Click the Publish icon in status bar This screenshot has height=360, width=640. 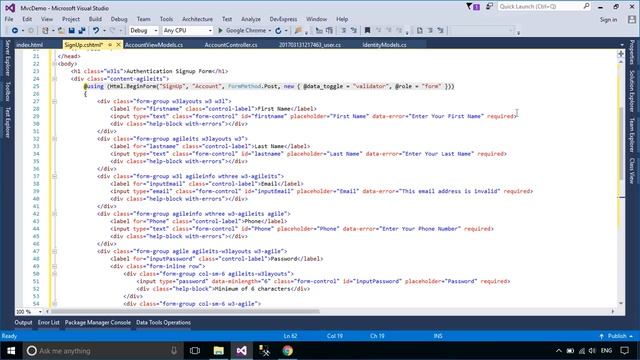(601, 336)
